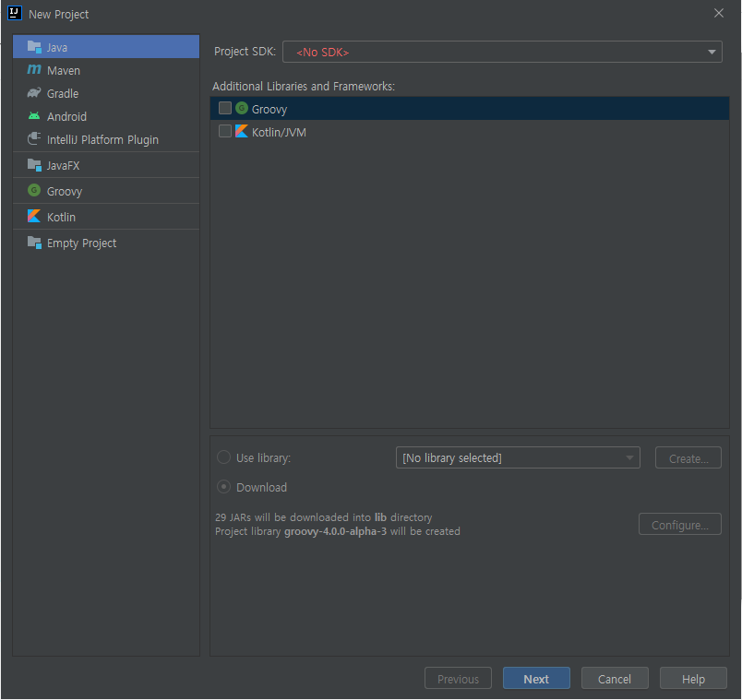
Task: Click the Kotlin/JVM icon in frameworks list
Action: (242, 131)
